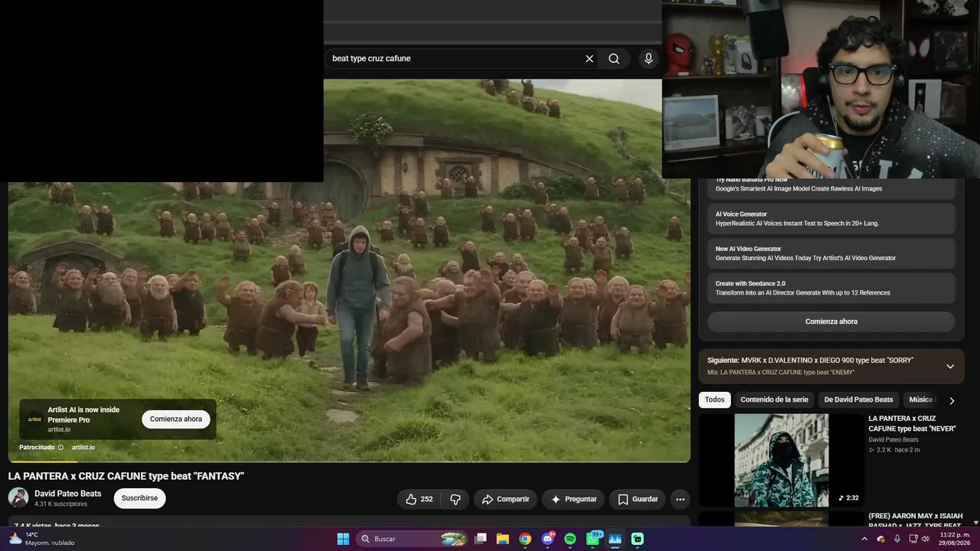980x551 pixels.
Task: Open the more actions three-dot menu
Action: (x=680, y=499)
